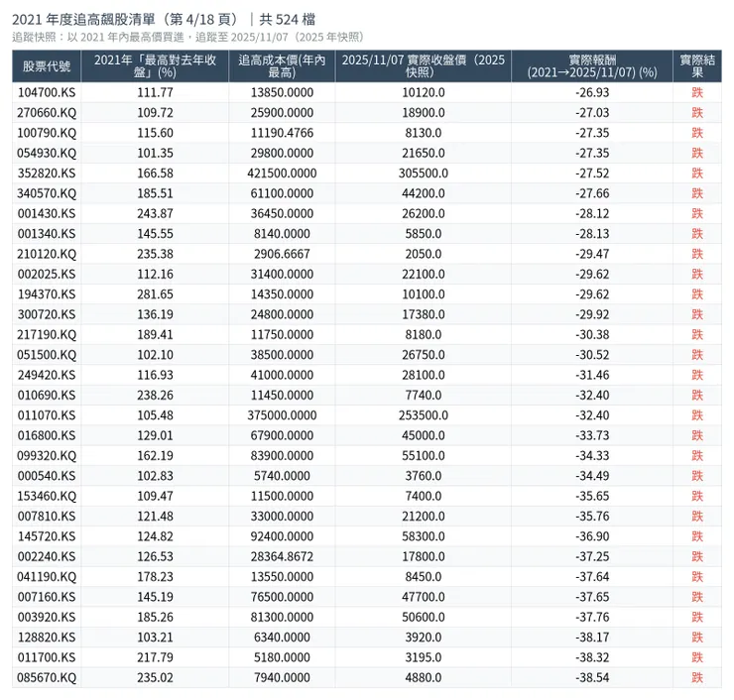The image size is (734, 700).
Task: Select stock code 054930.KQ
Action: pyautogui.click(x=47, y=153)
